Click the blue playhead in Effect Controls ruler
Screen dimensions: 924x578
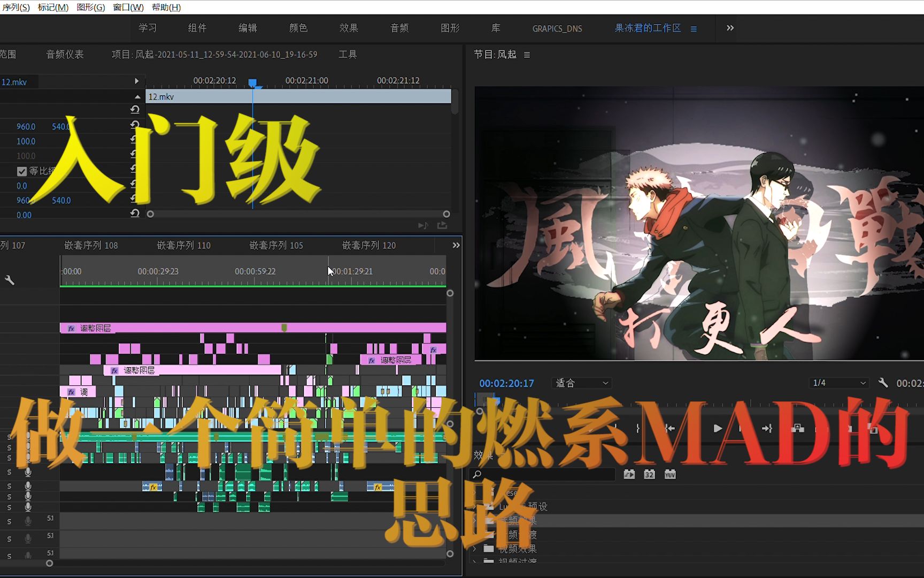252,82
